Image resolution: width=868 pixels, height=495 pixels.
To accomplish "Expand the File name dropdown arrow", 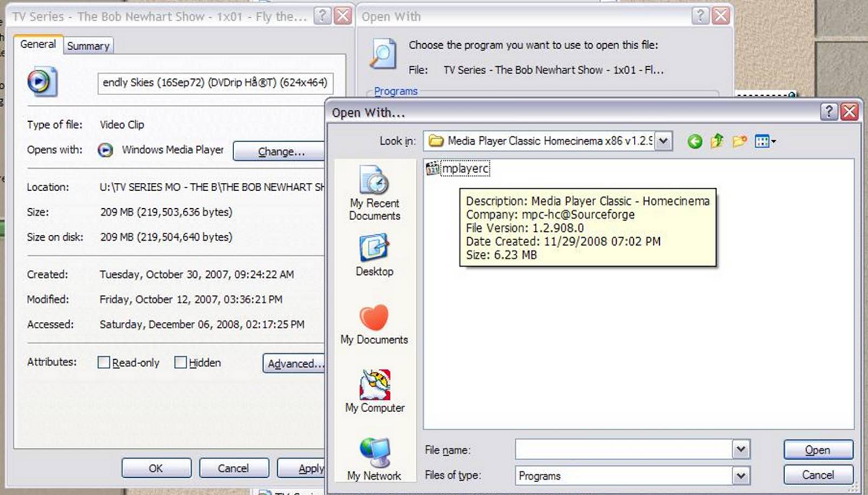I will point(741,449).
